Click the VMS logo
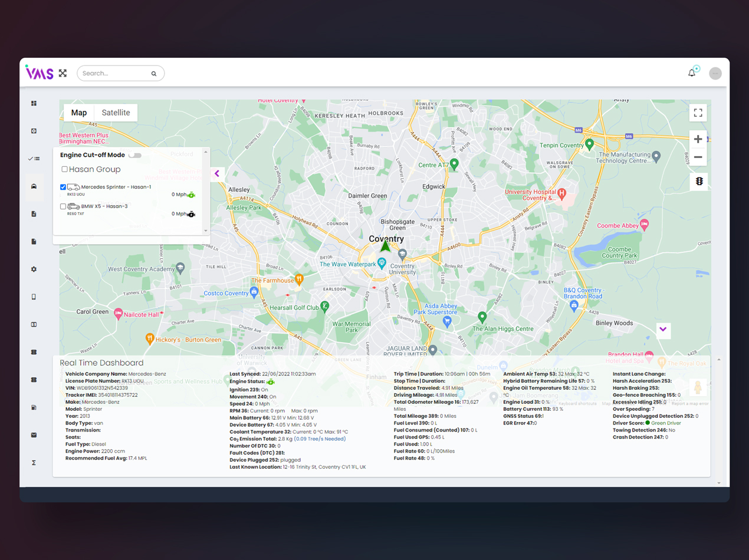Viewport: 749px width, 560px height. [x=40, y=73]
